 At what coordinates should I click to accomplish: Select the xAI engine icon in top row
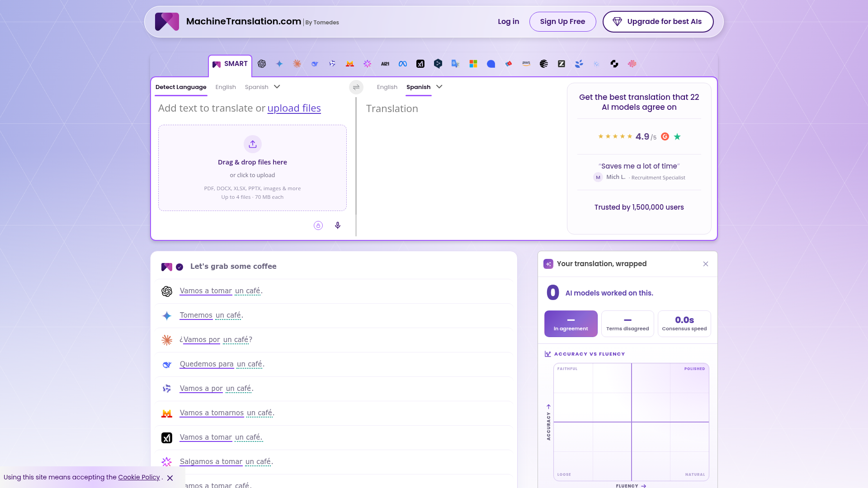click(420, 64)
